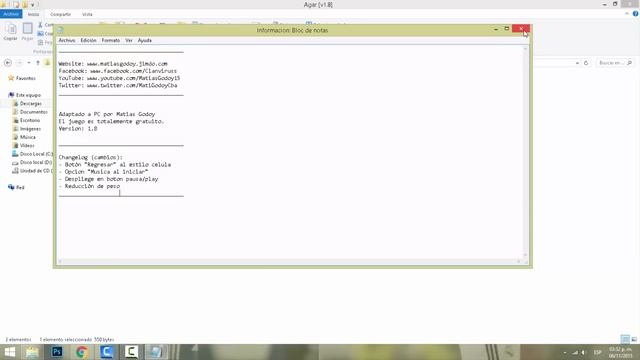Click the refresh button beside address bar
The image size is (640, 360).
(x=586, y=63)
